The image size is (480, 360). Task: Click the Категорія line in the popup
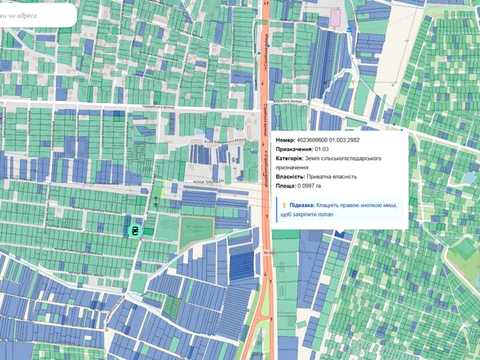(x=328, y=163)
